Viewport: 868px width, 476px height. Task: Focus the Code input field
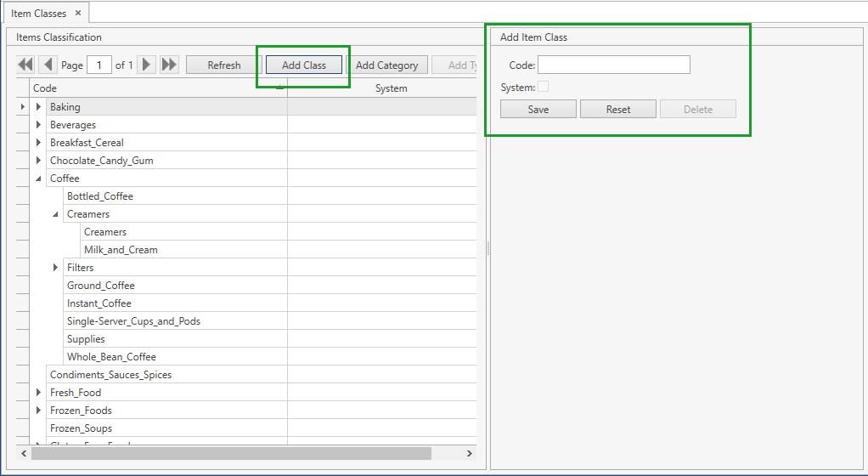tap(613, 65)
